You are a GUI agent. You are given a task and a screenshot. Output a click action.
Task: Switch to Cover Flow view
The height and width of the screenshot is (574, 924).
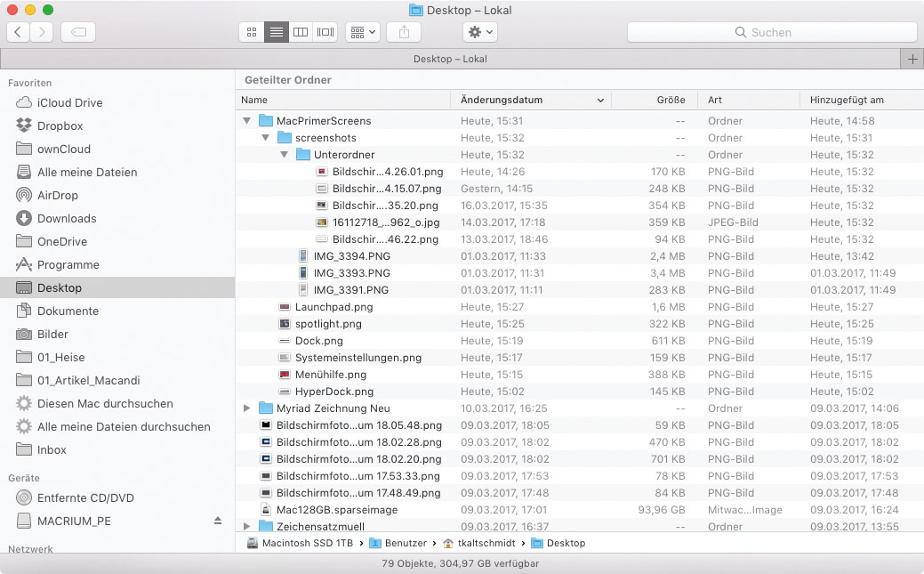coord(325,32)
